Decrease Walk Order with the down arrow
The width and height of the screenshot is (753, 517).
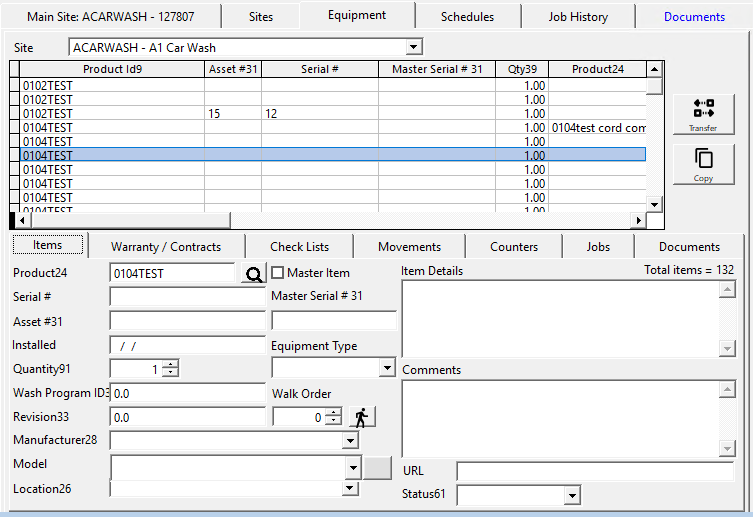pos(333,422)
